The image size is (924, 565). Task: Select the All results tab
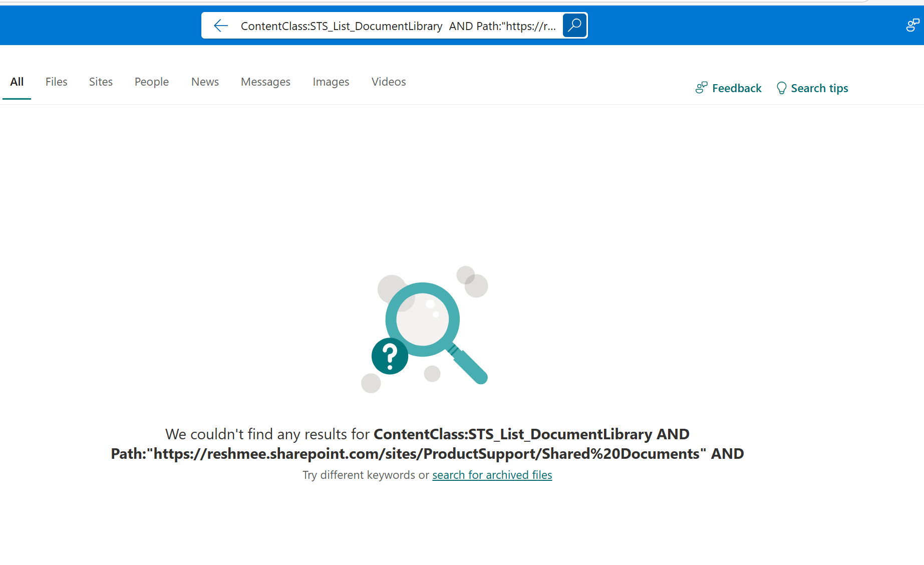click(17, 82)
